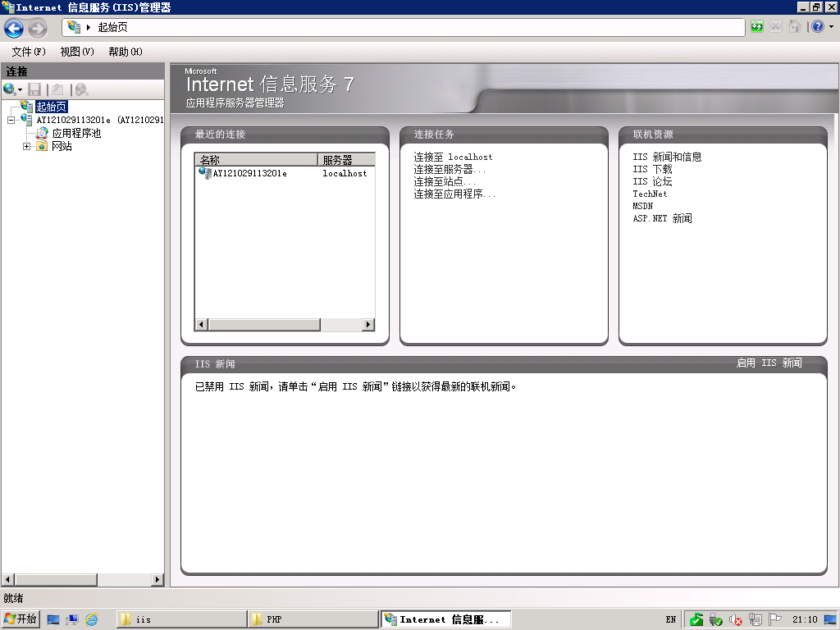Switch to the PHP folder taskbar window
840x630 pixels.
pyautogui.click(x=313, y=619)
